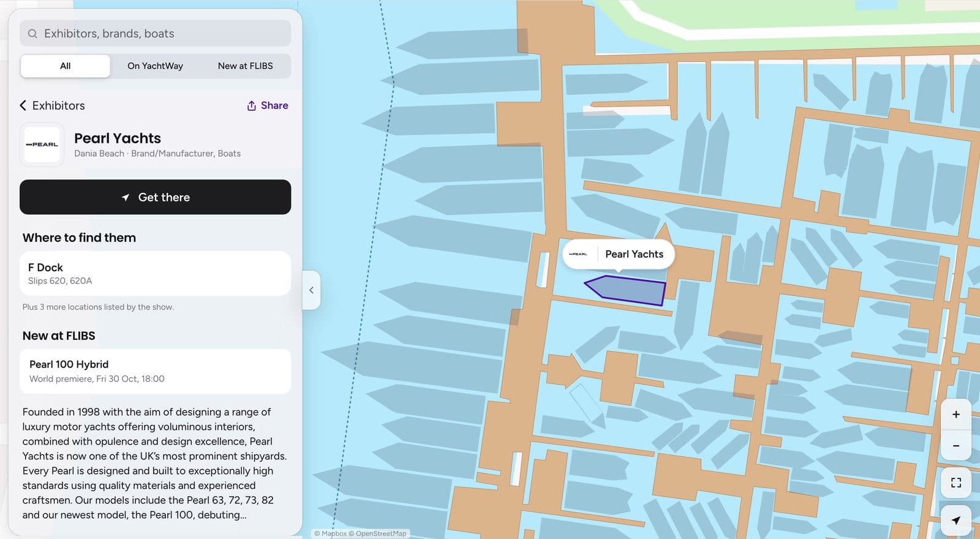
Task: Center map on my location
Action: [956, 520]
